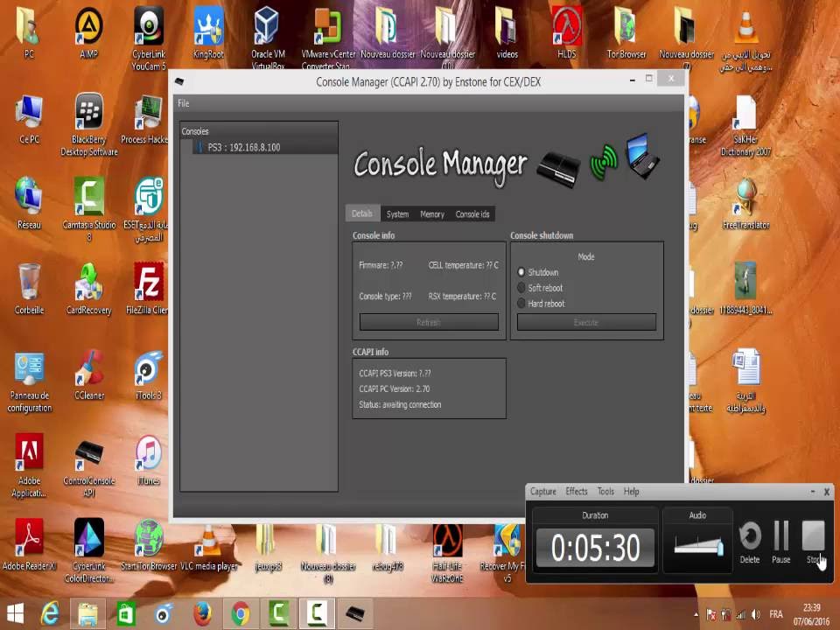Launch CCleaner from the desktop
Viewport: 840px width, 630px height.
point(89,375)
